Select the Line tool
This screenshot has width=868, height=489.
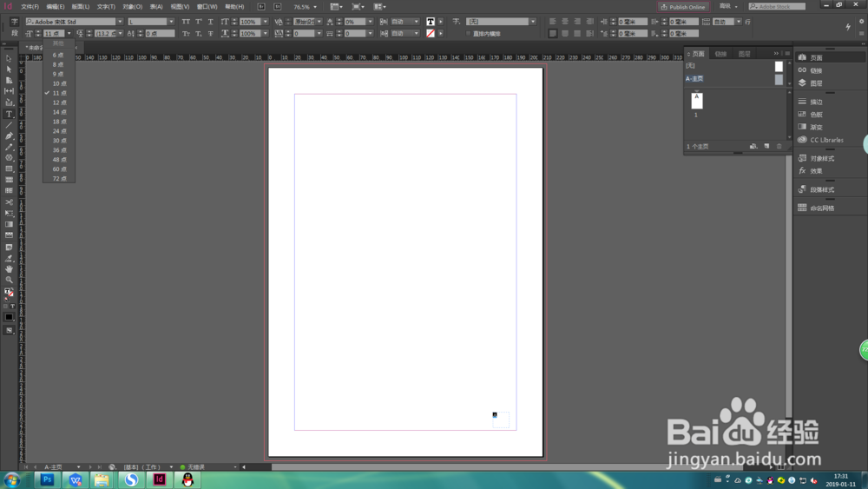click(9, 125)
